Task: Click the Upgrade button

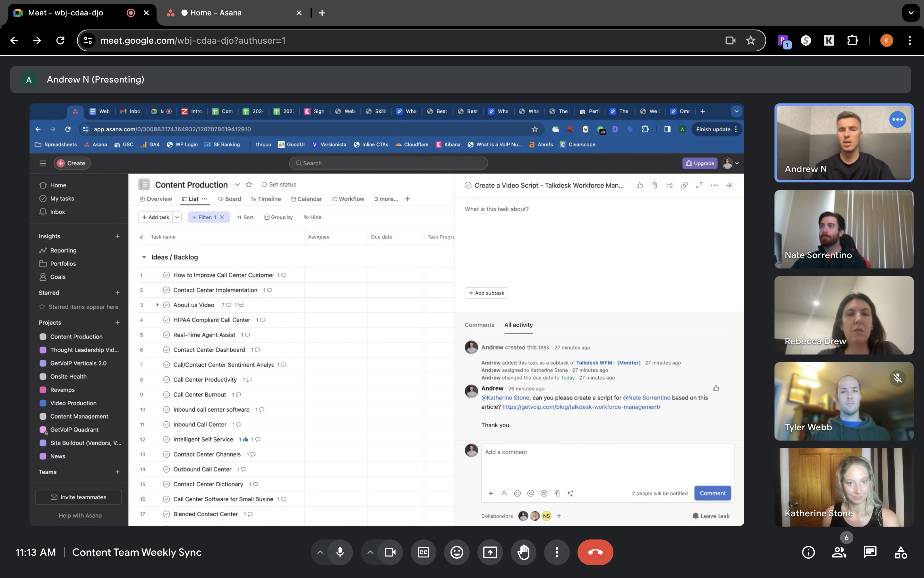Action: pos(700,163)
